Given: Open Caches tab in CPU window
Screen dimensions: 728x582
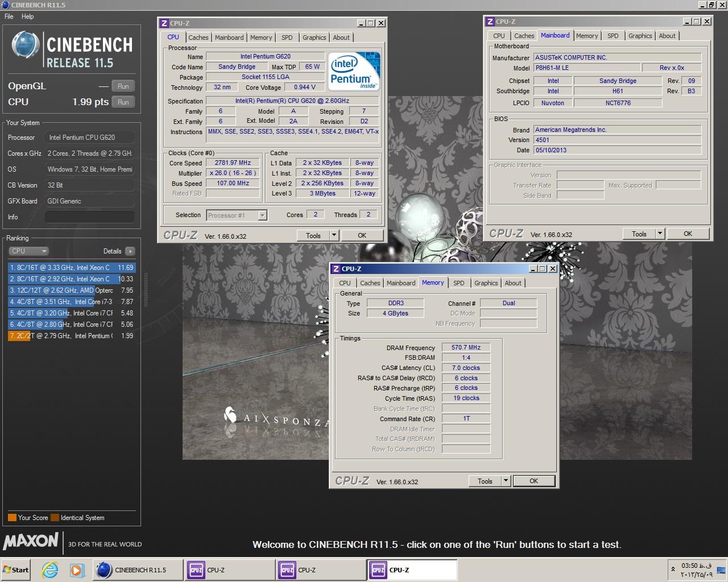Looking at the screenshot, I should point(198,38).
